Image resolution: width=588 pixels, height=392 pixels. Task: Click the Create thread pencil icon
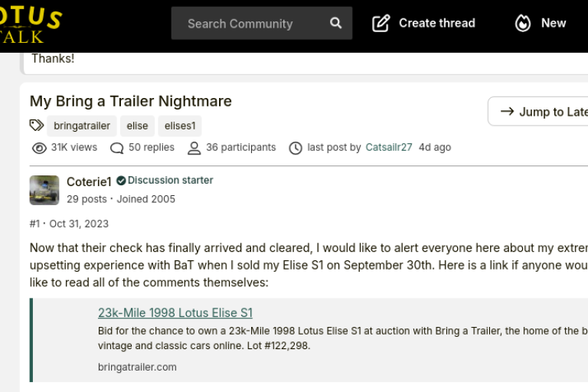(x=381, y=23)
